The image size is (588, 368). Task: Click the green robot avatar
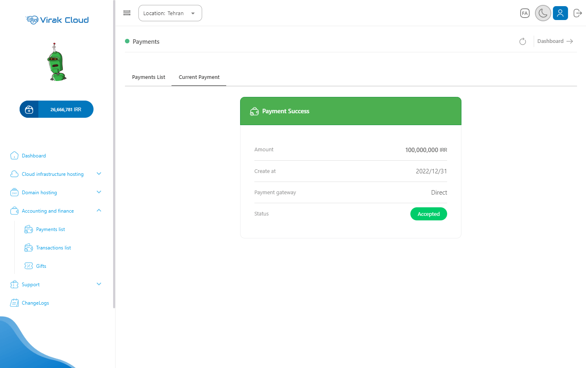tap(56, 63)
